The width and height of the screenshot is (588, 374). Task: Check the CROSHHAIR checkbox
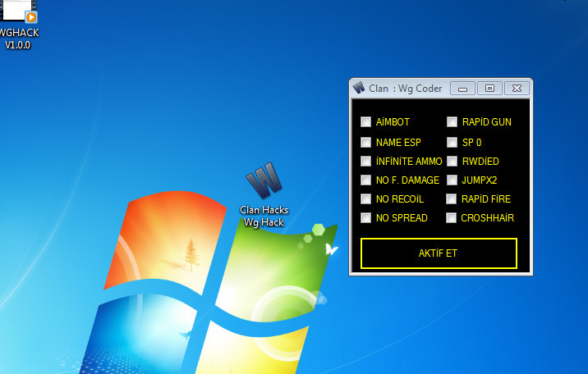(x=451, y=218)
